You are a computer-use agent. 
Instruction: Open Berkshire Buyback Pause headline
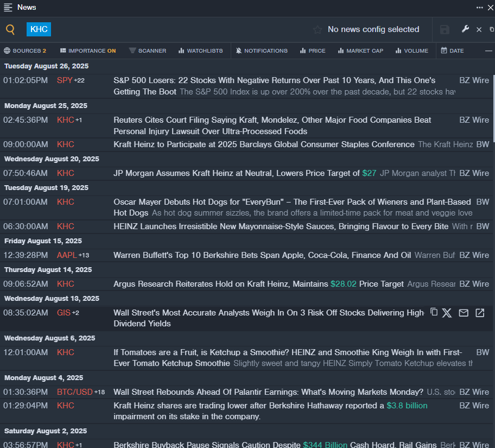point(275,445)
